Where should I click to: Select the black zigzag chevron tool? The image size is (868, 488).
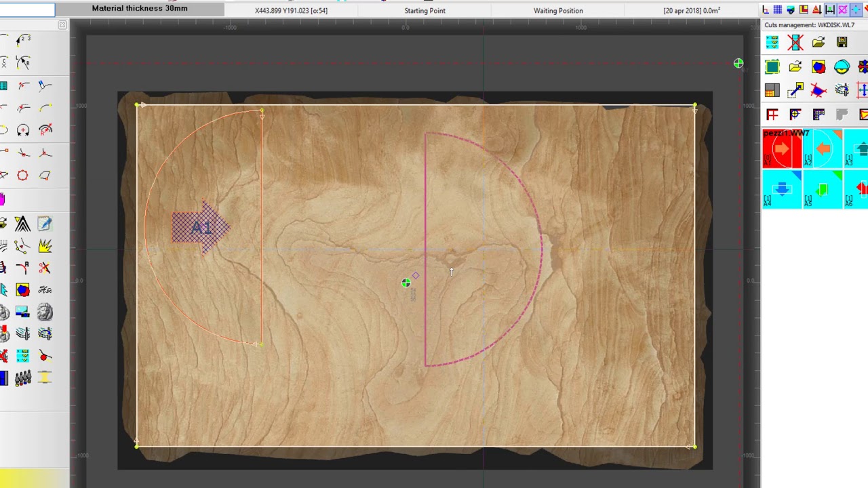[x=22, y=224]
